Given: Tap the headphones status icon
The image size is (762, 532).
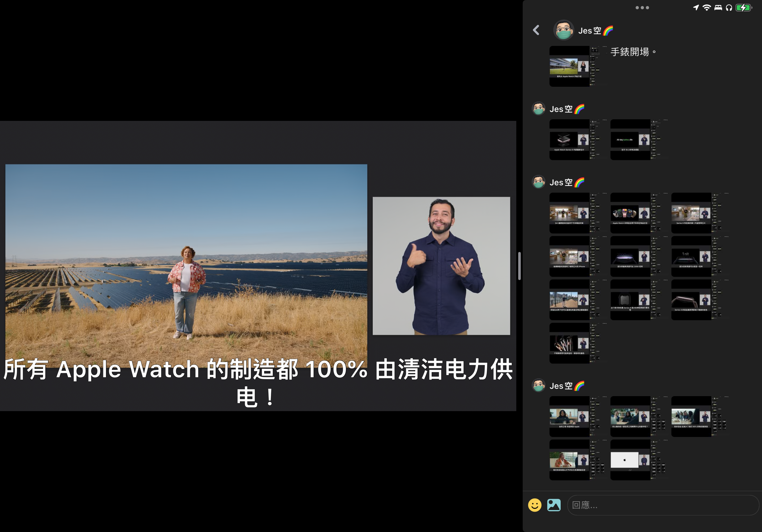Looking at the screenshot, I should (x=729, y=7).
